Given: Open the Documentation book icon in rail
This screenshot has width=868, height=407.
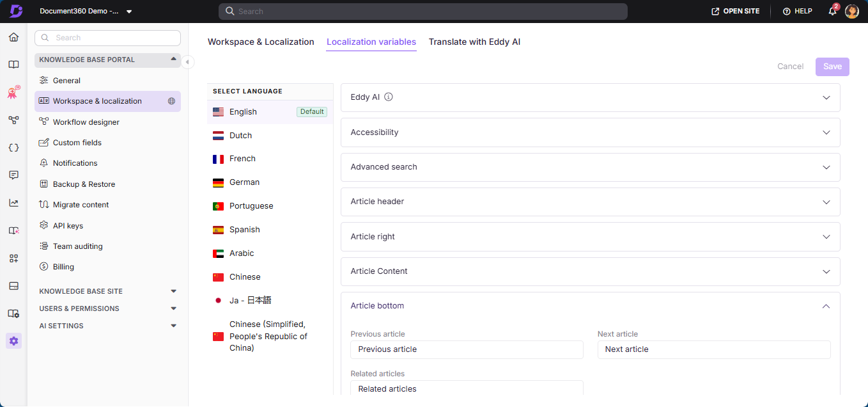Looking at the screenshot, I should (x=13, y=65).
